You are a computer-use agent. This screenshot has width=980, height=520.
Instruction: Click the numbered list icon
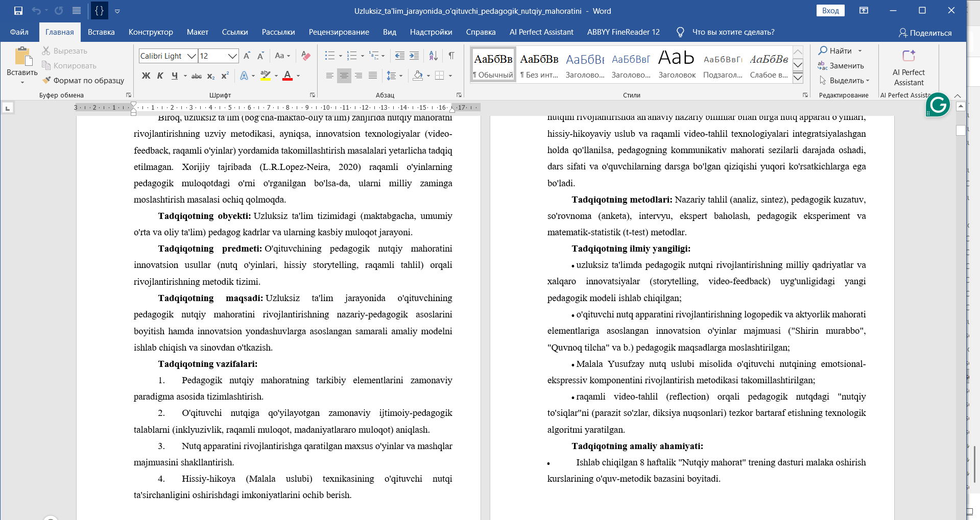click(352, 56)
